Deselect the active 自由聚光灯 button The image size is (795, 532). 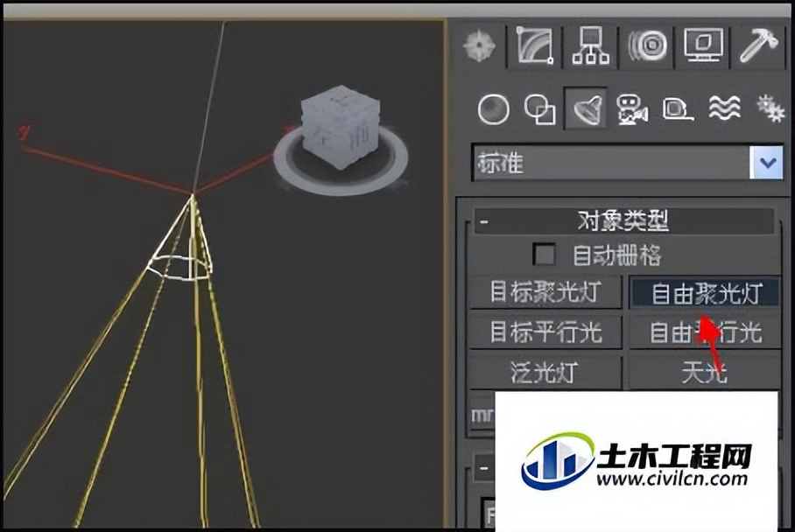click(x=703, y=292)
